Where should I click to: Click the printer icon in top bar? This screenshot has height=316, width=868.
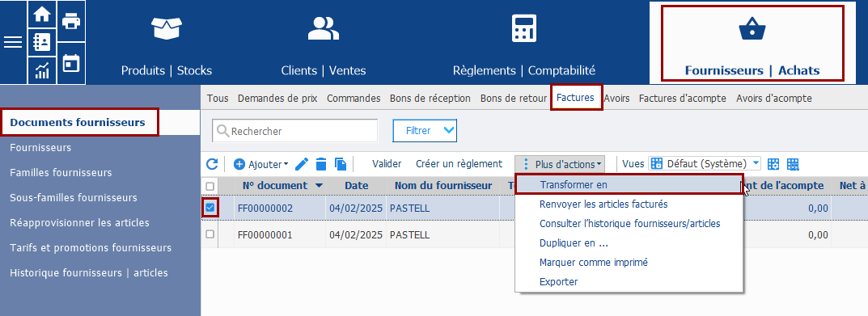[71, 22]
